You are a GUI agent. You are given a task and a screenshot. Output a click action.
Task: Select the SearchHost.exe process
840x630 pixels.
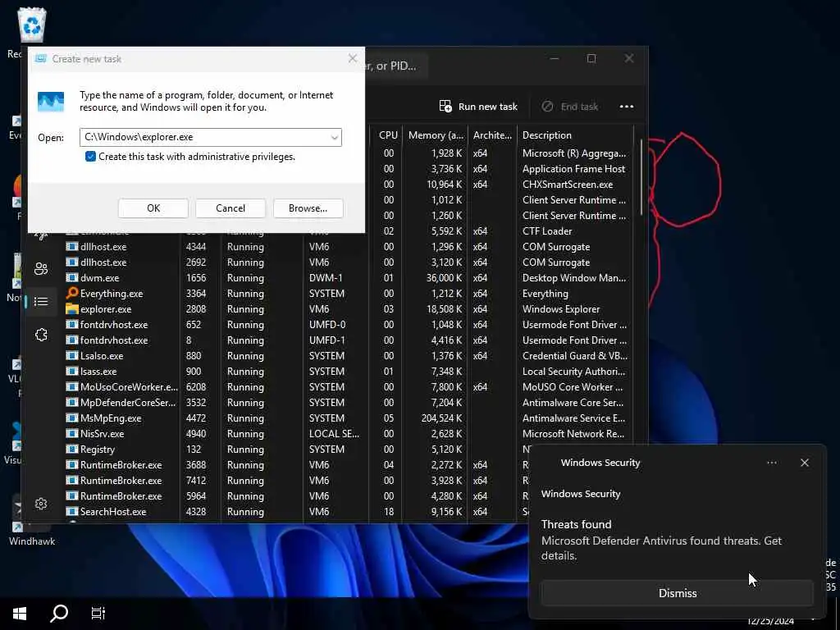coord(296,512)
